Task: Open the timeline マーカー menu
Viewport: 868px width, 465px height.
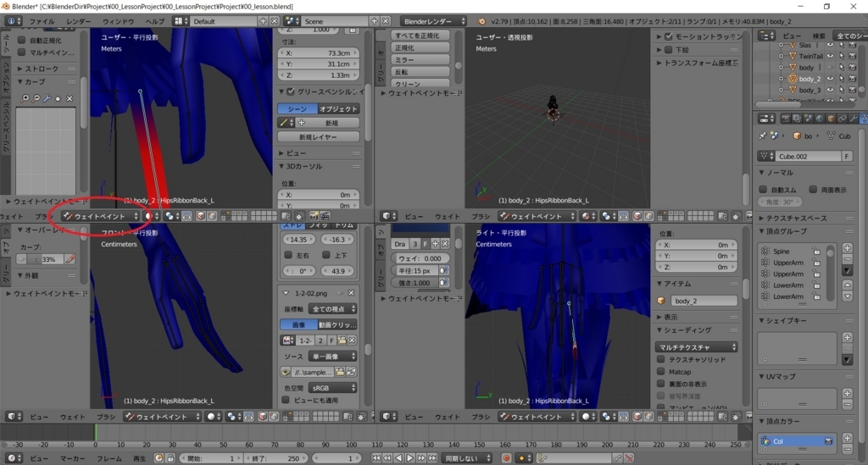Action: (73, 458)
